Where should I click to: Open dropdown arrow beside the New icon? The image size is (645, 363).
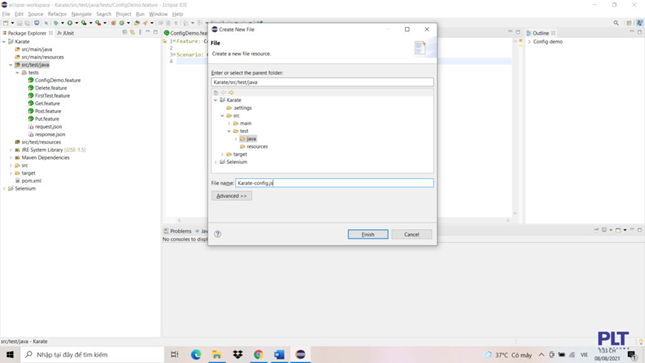tap(12, 23)
